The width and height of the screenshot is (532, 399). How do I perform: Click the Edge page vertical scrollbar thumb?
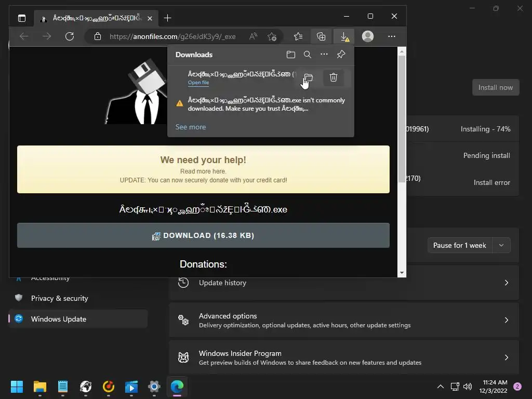pos(402,119)
